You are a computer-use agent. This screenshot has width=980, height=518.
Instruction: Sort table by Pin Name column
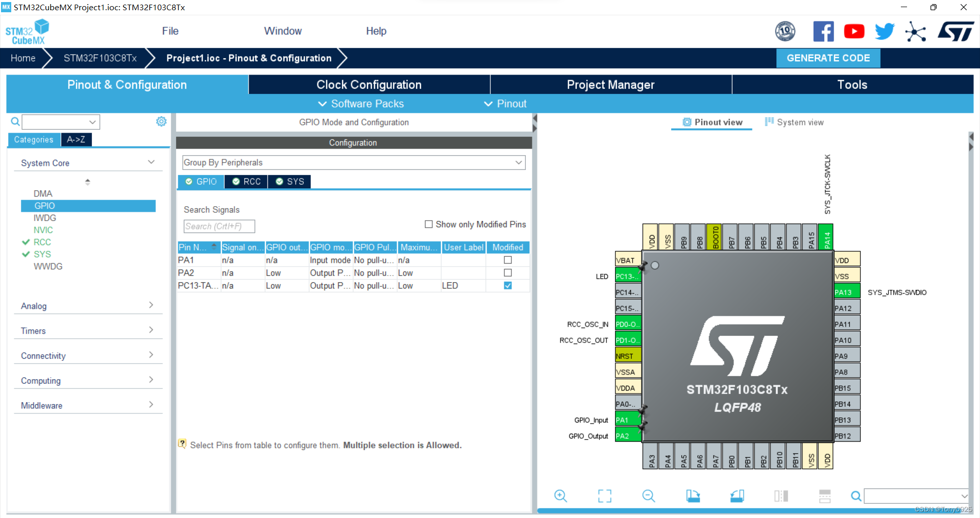click(198, 247)
